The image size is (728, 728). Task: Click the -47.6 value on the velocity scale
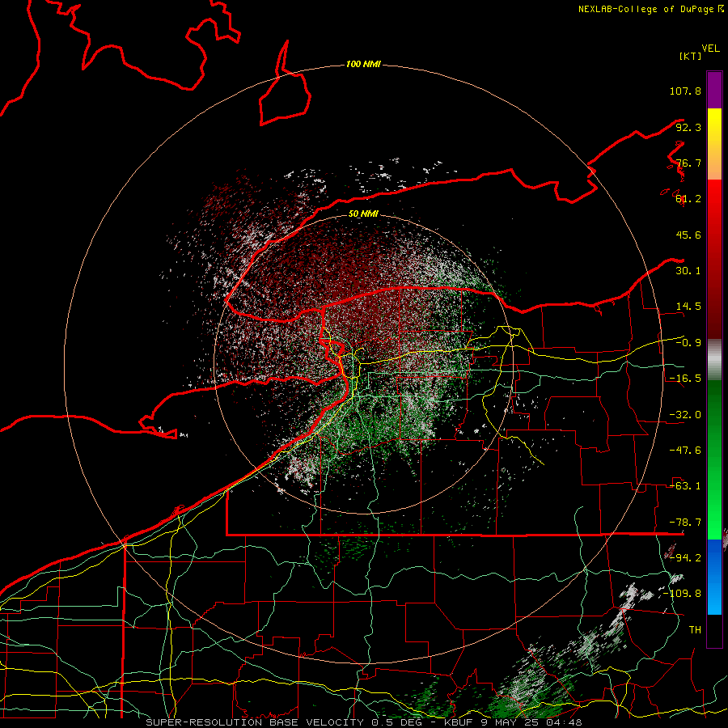pos(685,451)
